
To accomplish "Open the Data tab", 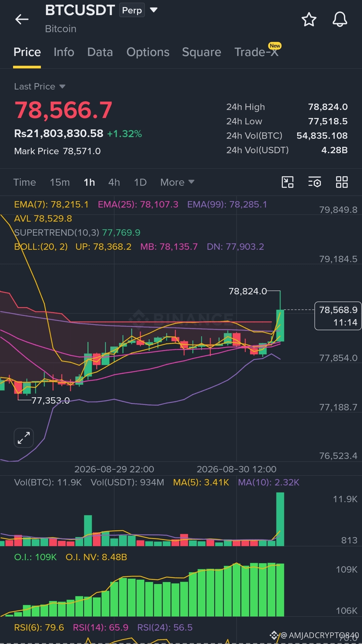I will pyautogui.click(x=100, y=52).
